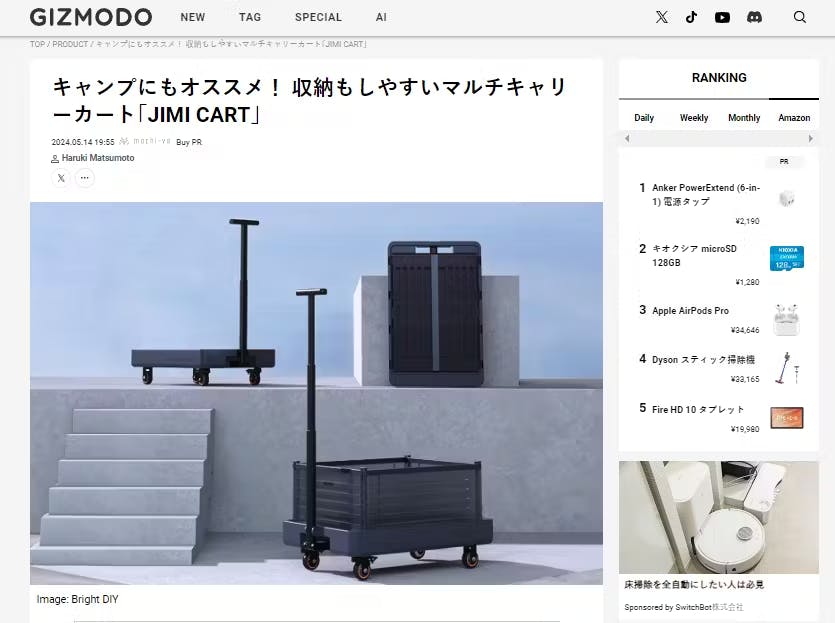The image size is (835, 623).
Task: Open Gizmodo's Discord server icon
Action: (x=753, y=17)
